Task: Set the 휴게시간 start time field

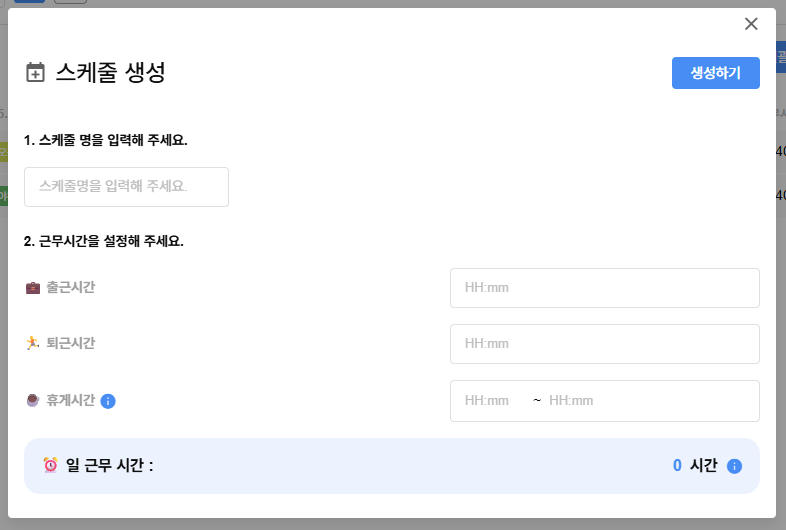Action: (x=491, y=401)
